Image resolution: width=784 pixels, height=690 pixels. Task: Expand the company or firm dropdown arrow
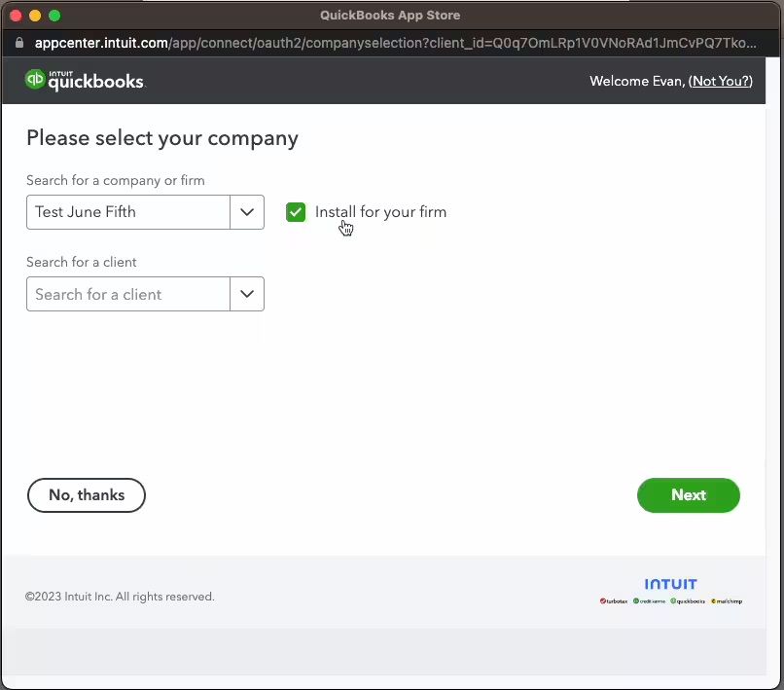(x=247, y=212)
